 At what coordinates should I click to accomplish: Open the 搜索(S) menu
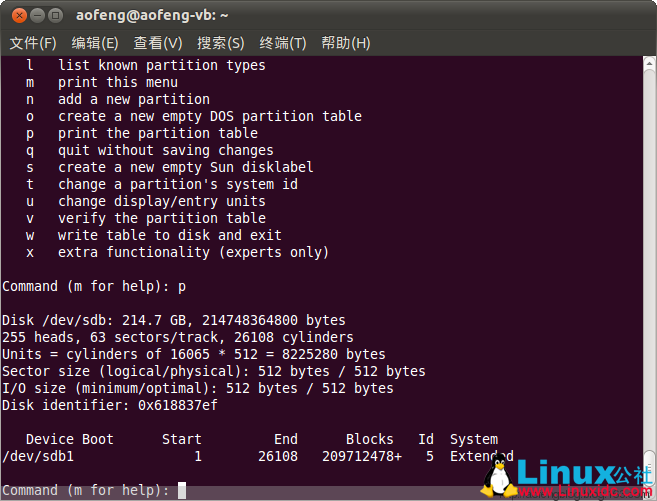coord(220,43)
